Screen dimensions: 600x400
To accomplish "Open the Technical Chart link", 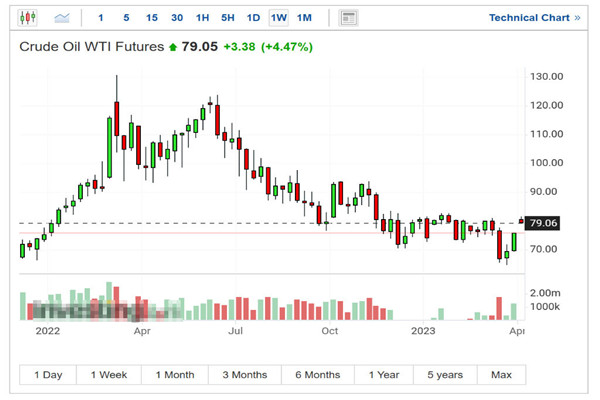I will tap(535, 18).
